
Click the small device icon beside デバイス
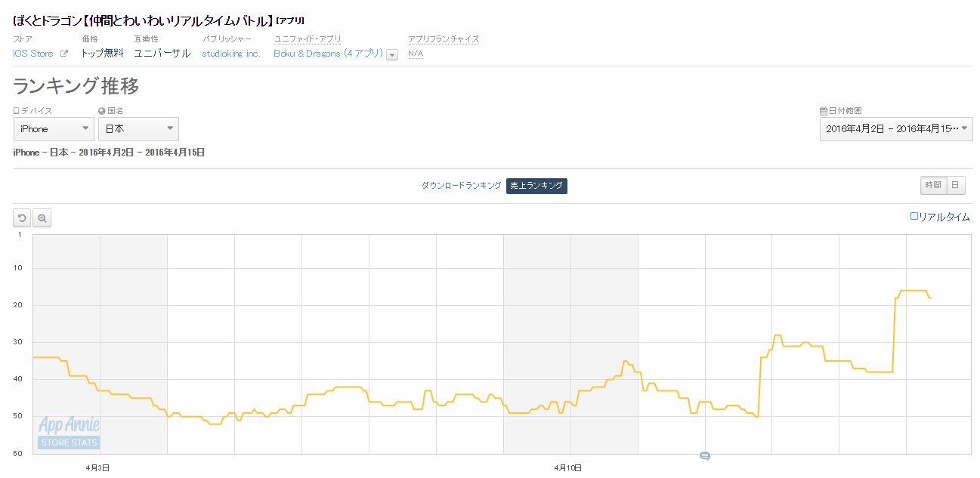coord(17,111)
